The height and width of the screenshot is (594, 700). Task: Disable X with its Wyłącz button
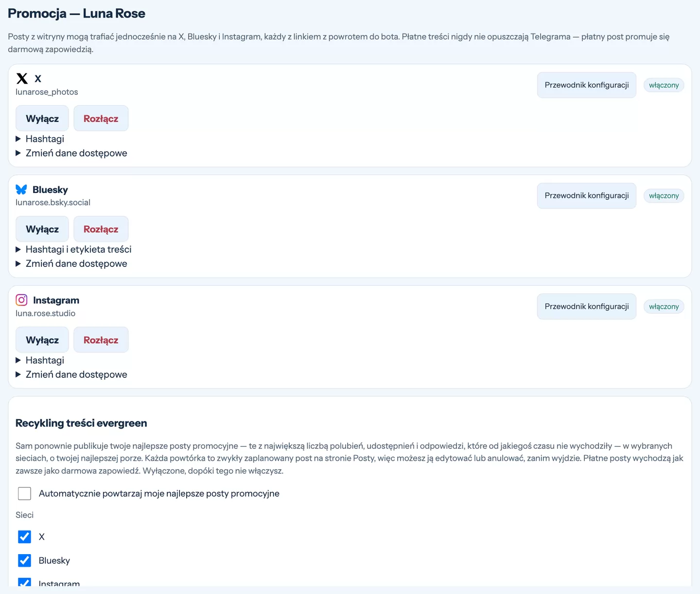click(x=42, y=119)
